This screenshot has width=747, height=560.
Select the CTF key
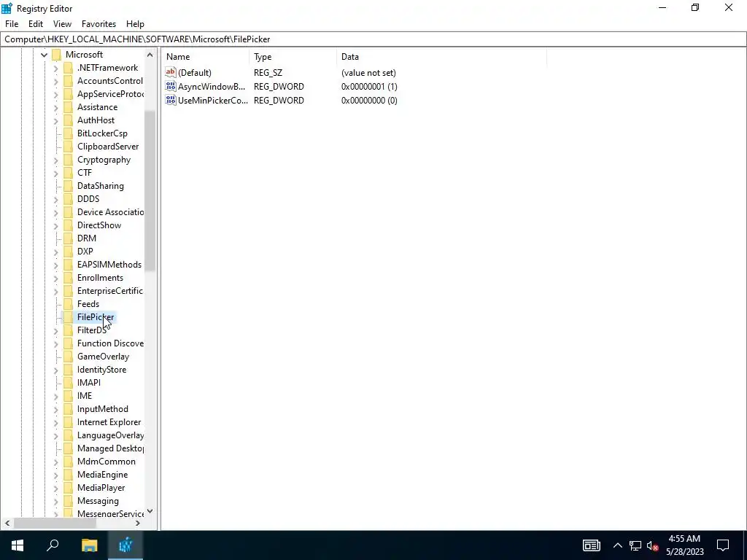click(x=85, y=172)
